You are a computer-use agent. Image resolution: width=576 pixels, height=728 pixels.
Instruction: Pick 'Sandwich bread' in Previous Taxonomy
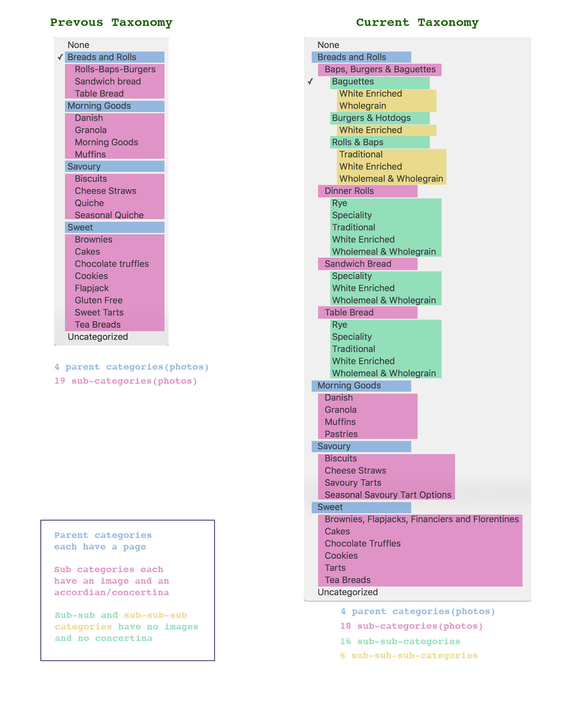108,81
